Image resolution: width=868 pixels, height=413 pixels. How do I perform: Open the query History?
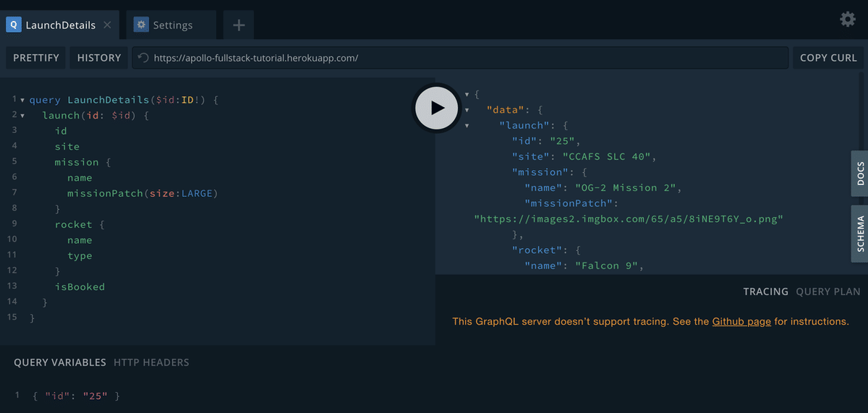99,58
